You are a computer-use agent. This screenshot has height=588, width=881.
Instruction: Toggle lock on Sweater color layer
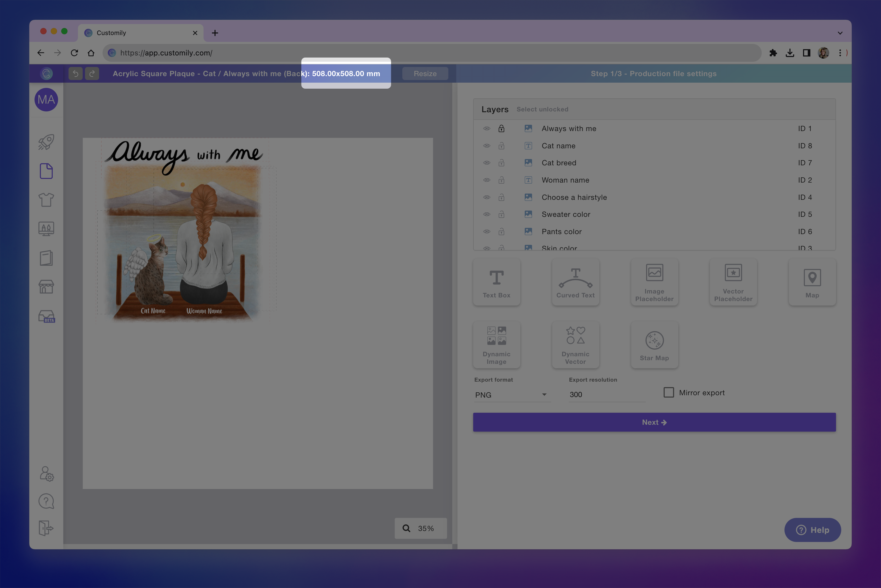501,214
